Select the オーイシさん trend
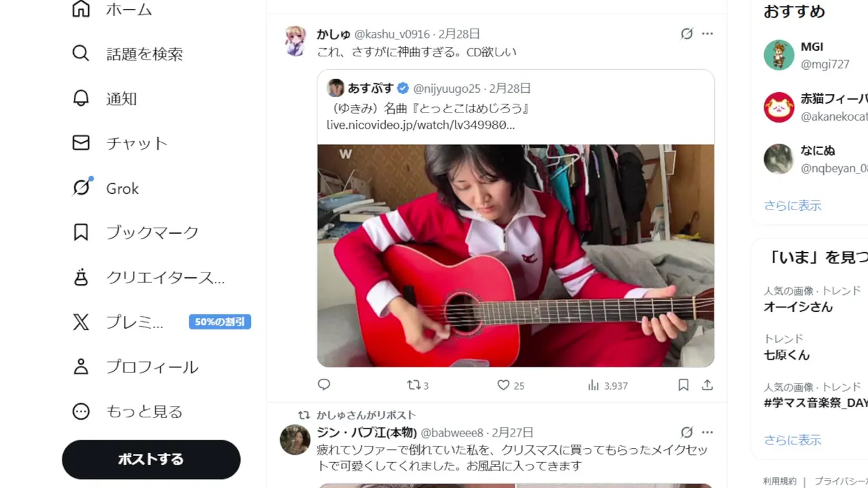 coord(798,306)
